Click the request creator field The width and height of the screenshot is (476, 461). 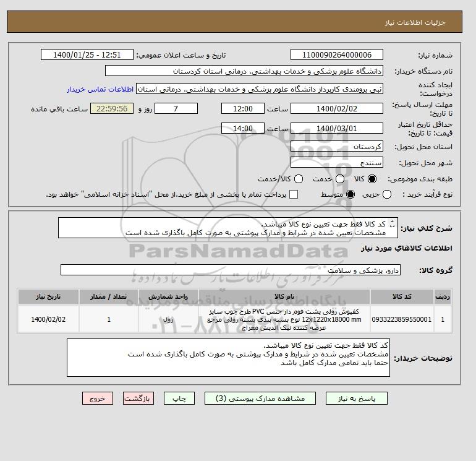point(260,89)
